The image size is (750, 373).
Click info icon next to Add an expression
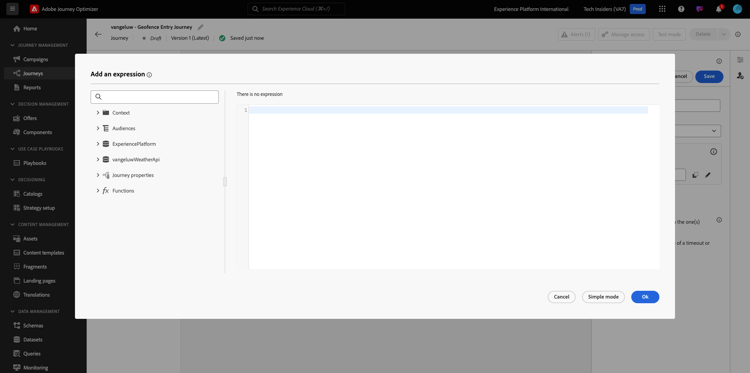(x=149, y=75)
